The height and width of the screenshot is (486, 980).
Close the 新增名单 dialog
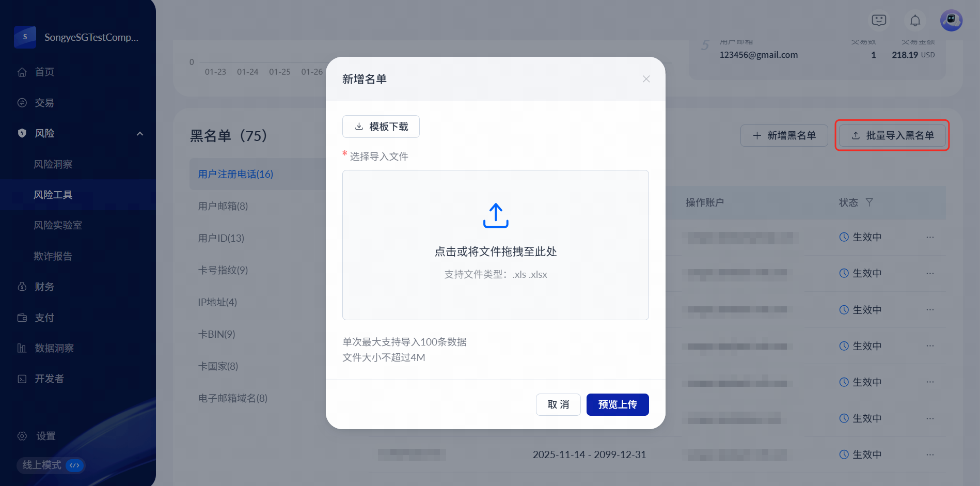(646, 79)
